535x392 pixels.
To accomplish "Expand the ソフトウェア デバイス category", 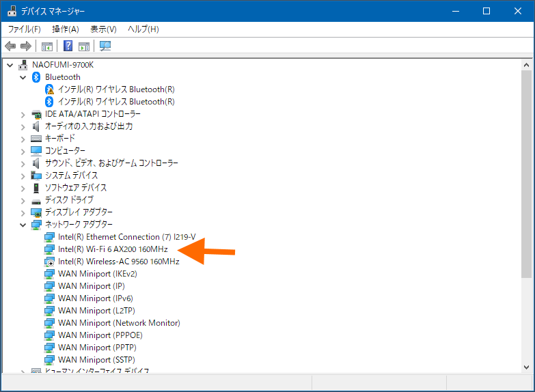I will [x=23, y=188].
